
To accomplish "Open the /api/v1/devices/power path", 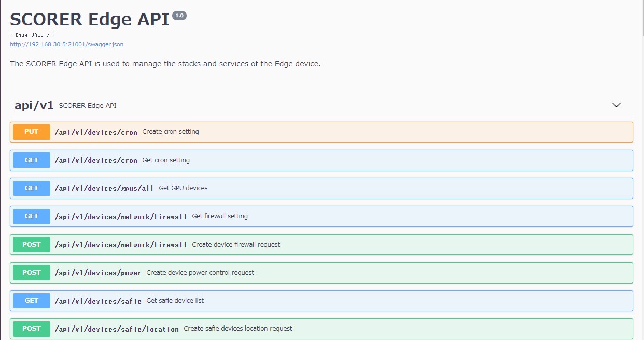I will (x=98, y=273).
